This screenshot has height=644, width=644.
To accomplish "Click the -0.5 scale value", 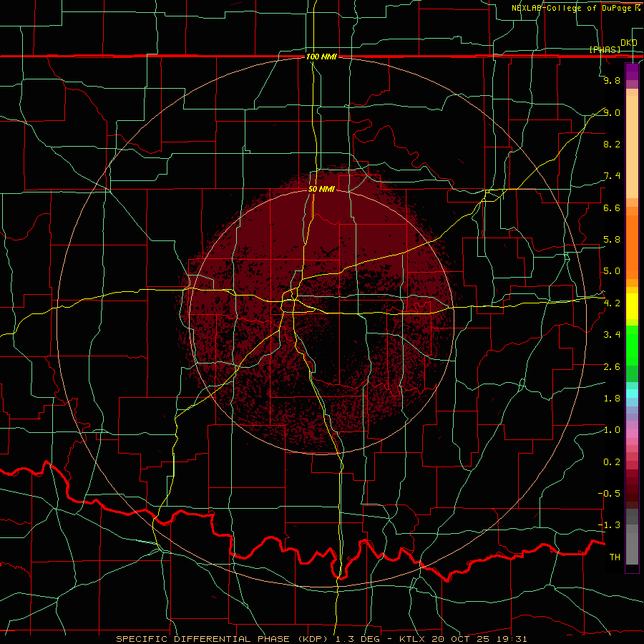I will (x=609, y=494).
